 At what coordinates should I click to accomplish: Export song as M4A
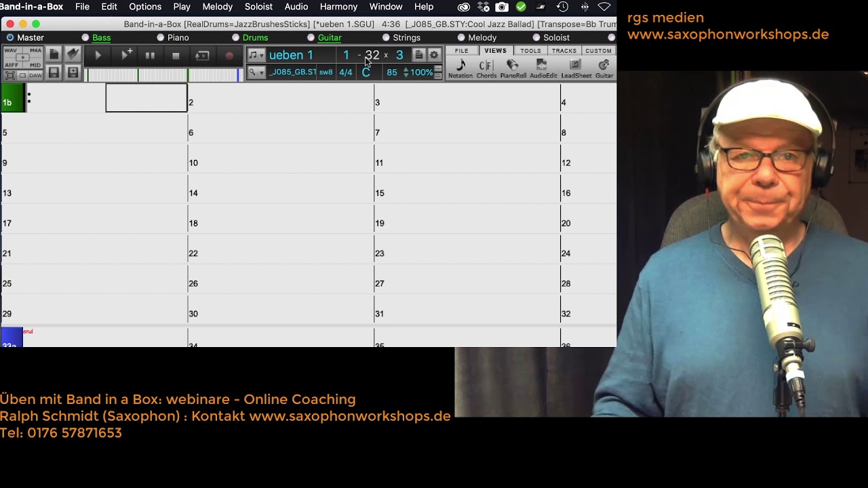coord(35,51)
